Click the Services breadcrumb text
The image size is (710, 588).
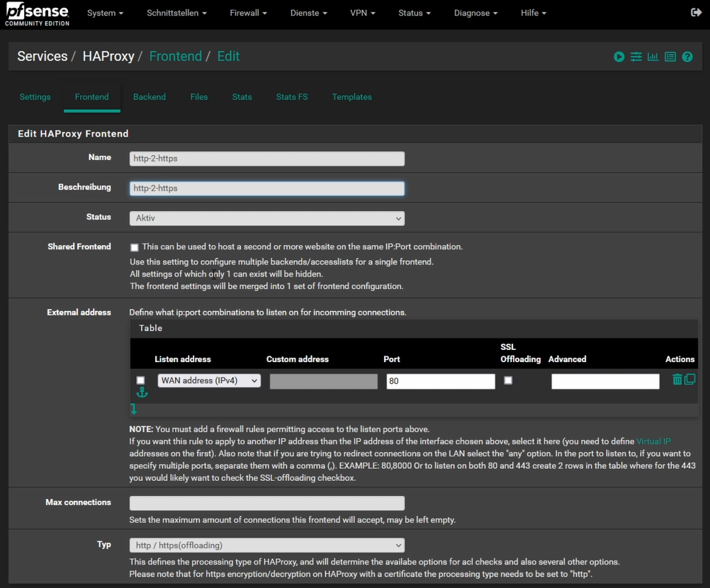[x=43, y=56]
